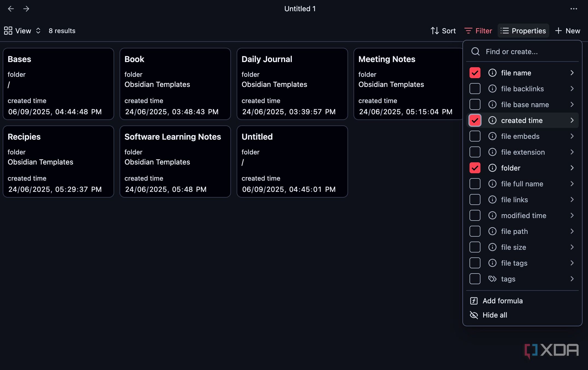Click the search magnifier icon in the properties panel
Image resolution: width=588 pixels, height=370 pixels.
coord(476,51)
